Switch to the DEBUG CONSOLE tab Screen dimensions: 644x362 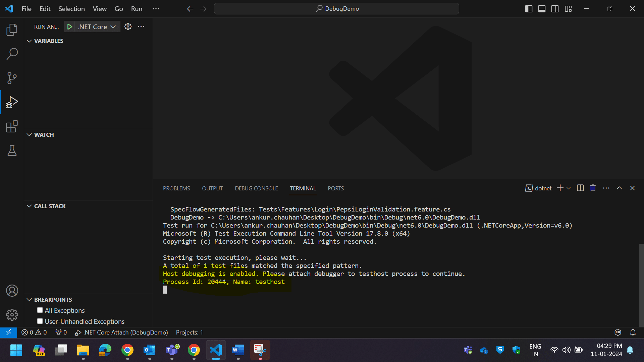[256, 188]
